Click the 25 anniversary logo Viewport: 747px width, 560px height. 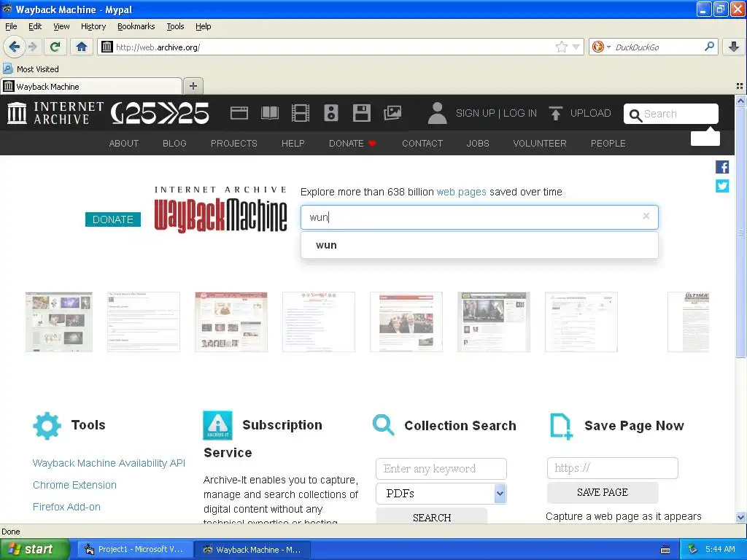(160, 113)
